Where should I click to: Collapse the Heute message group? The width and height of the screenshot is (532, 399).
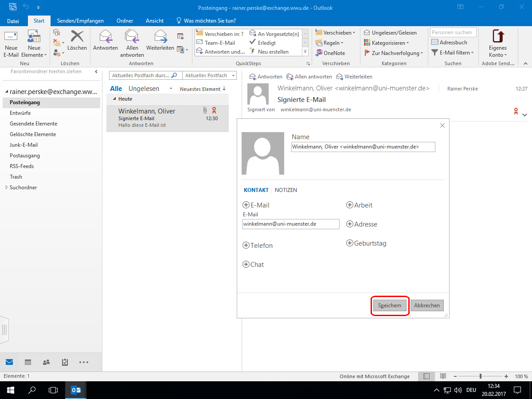pos(114,99)
